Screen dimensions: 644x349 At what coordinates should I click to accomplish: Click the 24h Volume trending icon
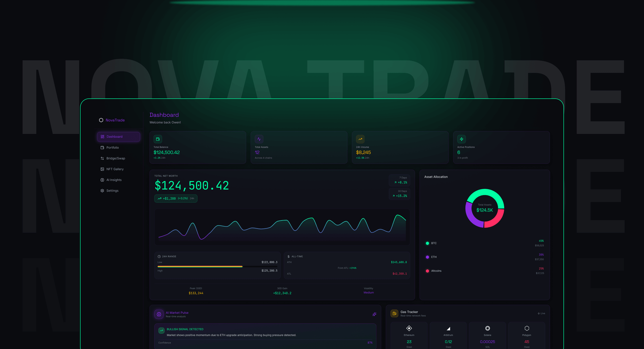(360, 139)
